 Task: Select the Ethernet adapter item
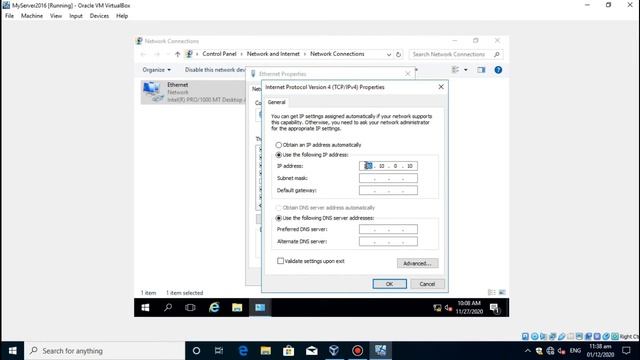[193, 92]
